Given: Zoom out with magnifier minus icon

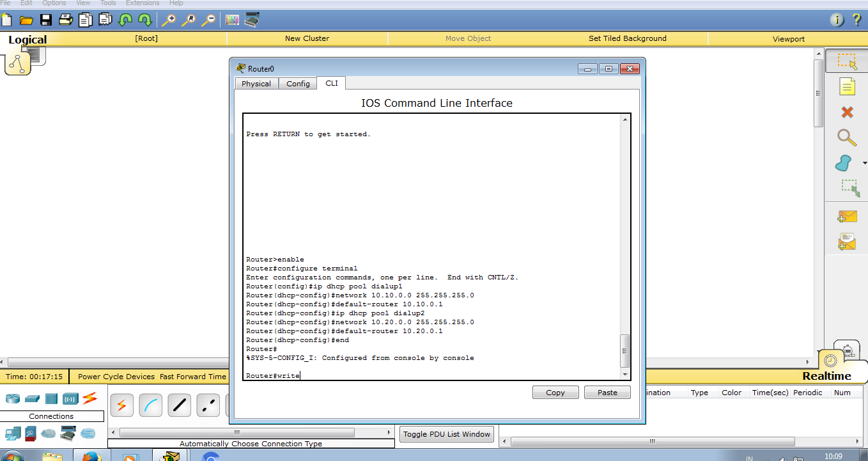Looking at the screenshot, I should click(x=208, y=20).
